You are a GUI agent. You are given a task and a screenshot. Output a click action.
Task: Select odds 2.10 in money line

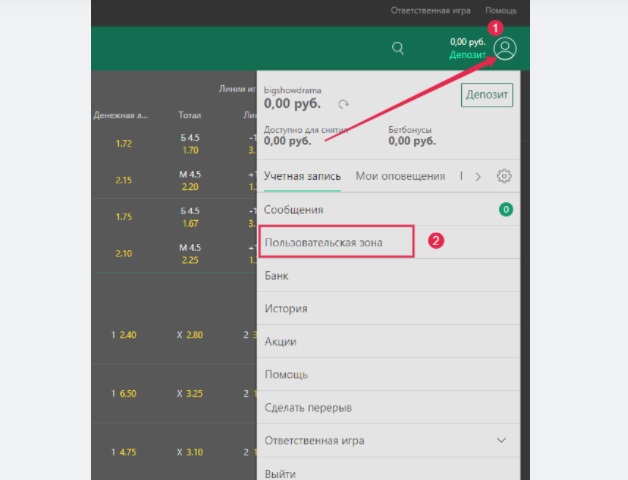pyautogui.click(x=123, y=254)
